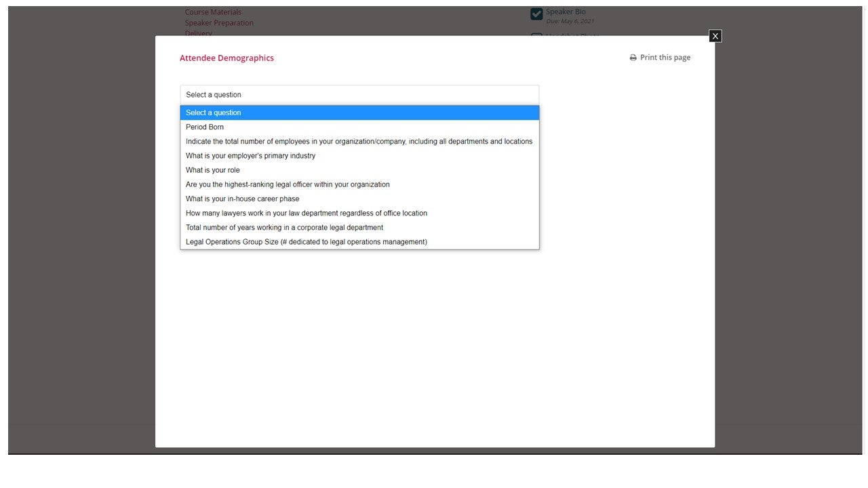Select the highest-ranking legal officer question
Screen dimensions: 868x488
coord(288,184)
